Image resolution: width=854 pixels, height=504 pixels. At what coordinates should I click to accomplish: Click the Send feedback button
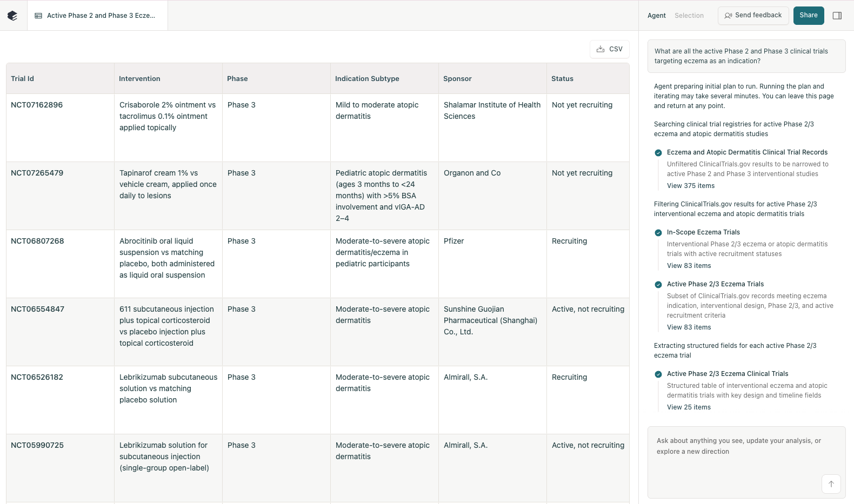[x=753, y=16]
